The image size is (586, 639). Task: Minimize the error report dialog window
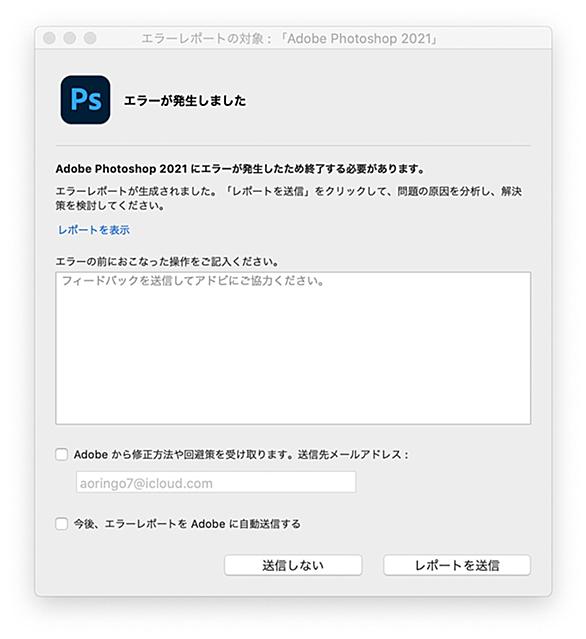coord(70,38)
